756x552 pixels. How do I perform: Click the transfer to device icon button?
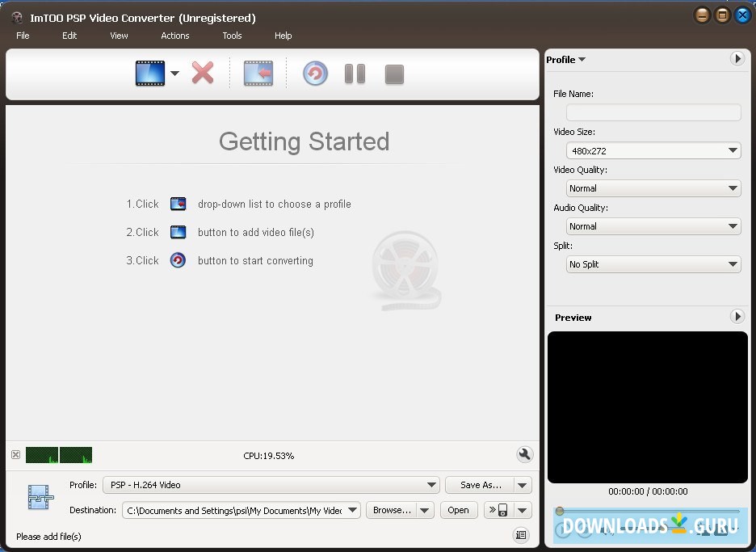[499, 510]
